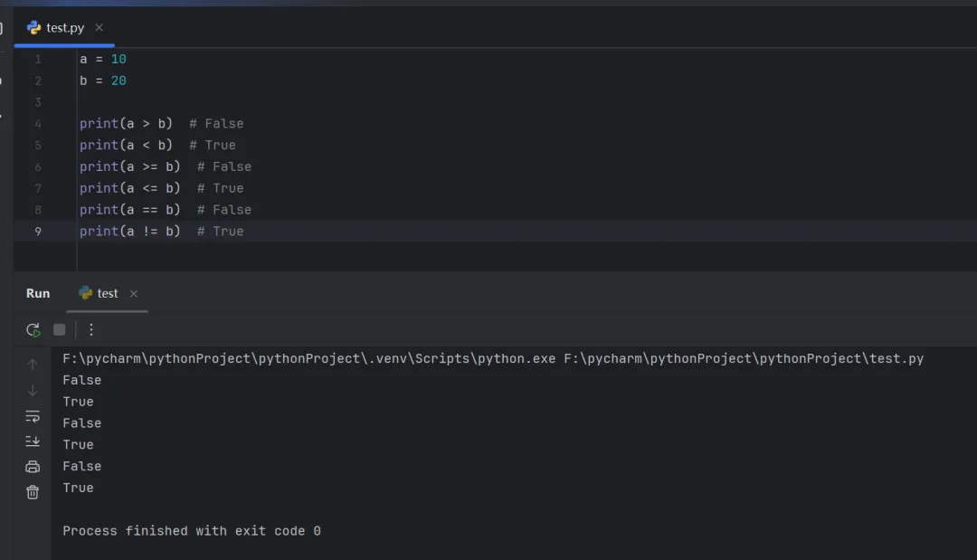The height and width of the screenshot is (560, 977).
Task: Toggle soft-wrap in the console
Action: pos(33,416)
